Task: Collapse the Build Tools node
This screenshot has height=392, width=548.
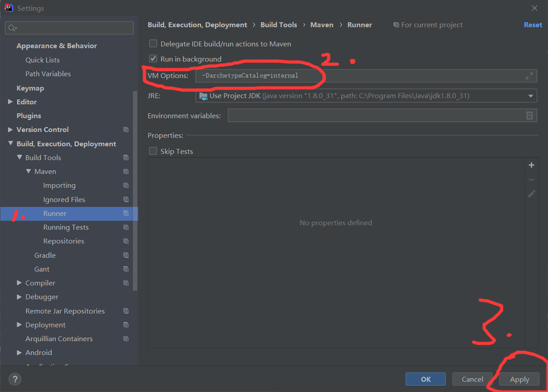Action: [x=19, y=157]
